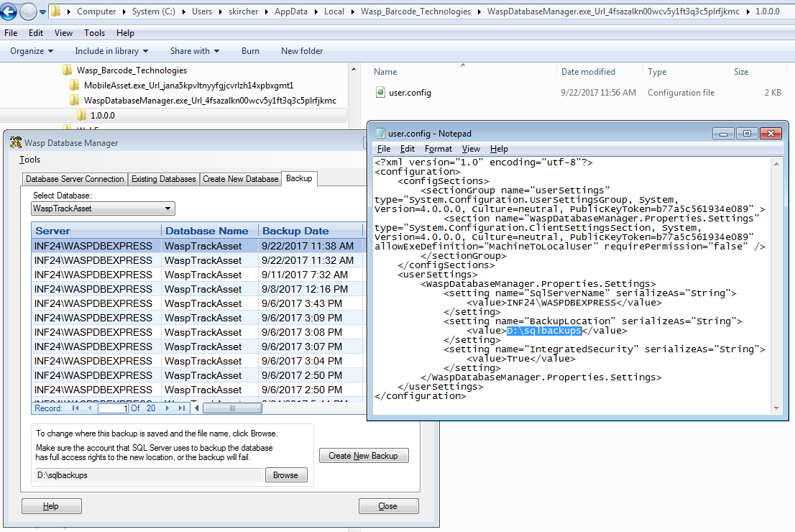Viewport: 795px width, 532px height.
Task: Click the backup path field D:\sqlbackups
Action: 148,475
